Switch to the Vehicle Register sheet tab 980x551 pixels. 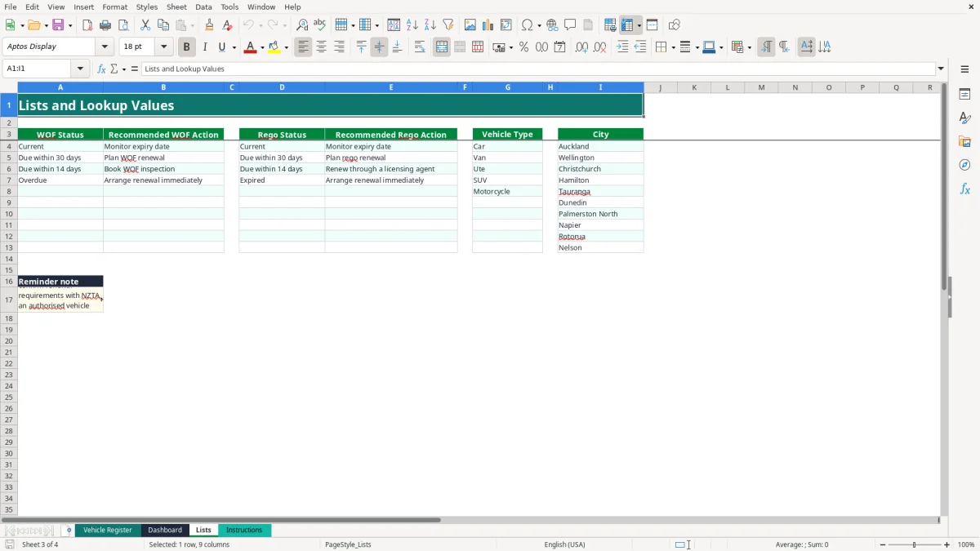108,531
